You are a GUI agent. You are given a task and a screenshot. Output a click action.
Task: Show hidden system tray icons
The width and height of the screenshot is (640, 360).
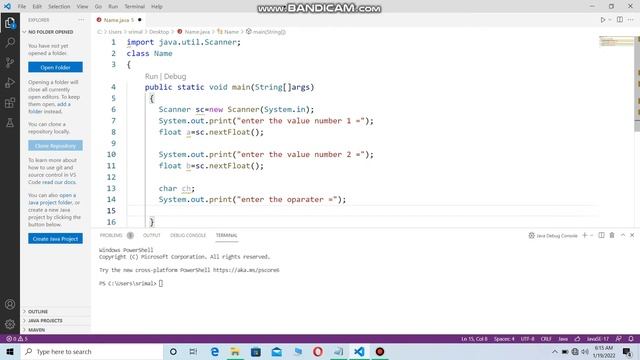pyautogui.click(x=554, y=351)
